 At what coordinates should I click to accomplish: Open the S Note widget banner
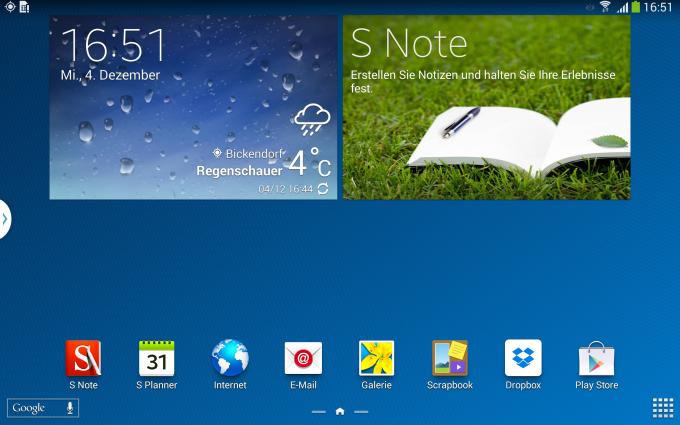coord(487,108)
